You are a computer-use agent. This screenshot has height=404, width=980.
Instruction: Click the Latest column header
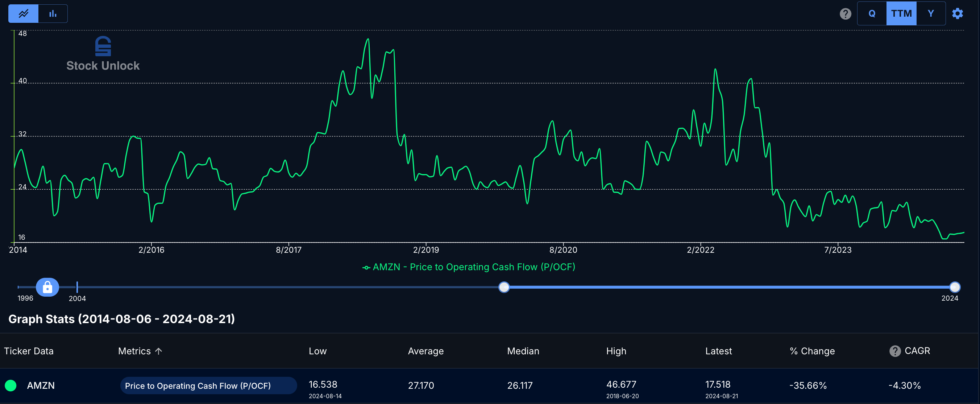(x=718, y=351)
